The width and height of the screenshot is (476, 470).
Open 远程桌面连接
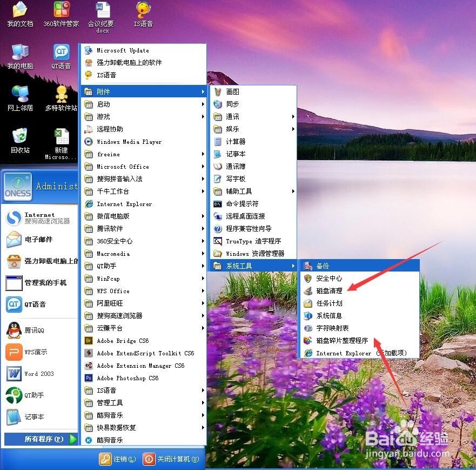point(253,216)
